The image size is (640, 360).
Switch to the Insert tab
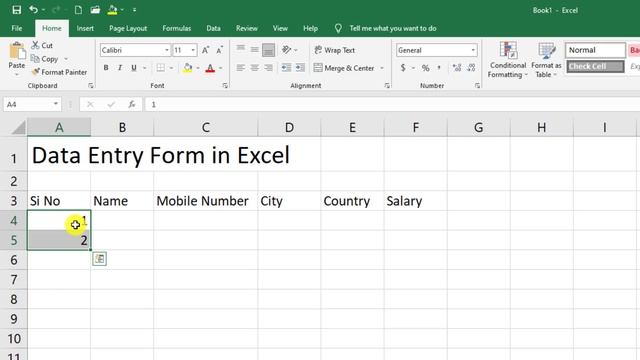[85, 28]
